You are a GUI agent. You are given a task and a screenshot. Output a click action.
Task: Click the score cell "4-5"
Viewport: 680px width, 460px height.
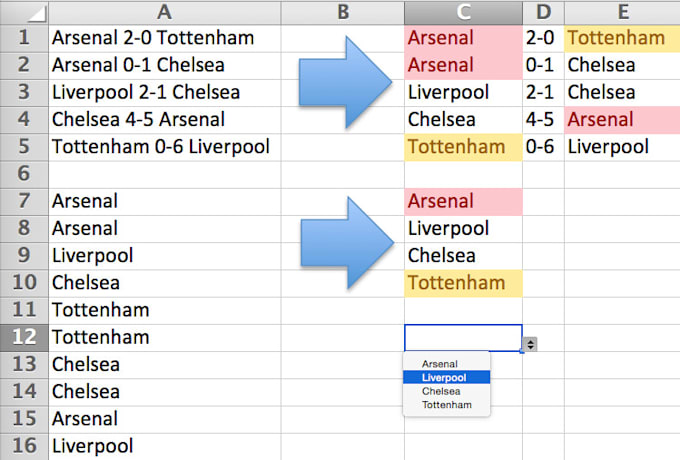pos(543,120)
